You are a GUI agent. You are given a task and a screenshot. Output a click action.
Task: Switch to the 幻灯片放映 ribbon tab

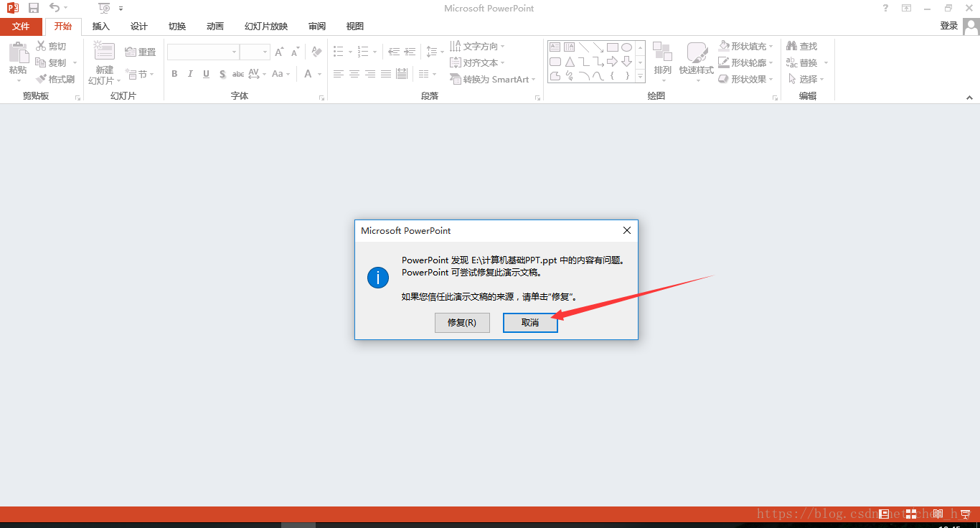point(266,27)
